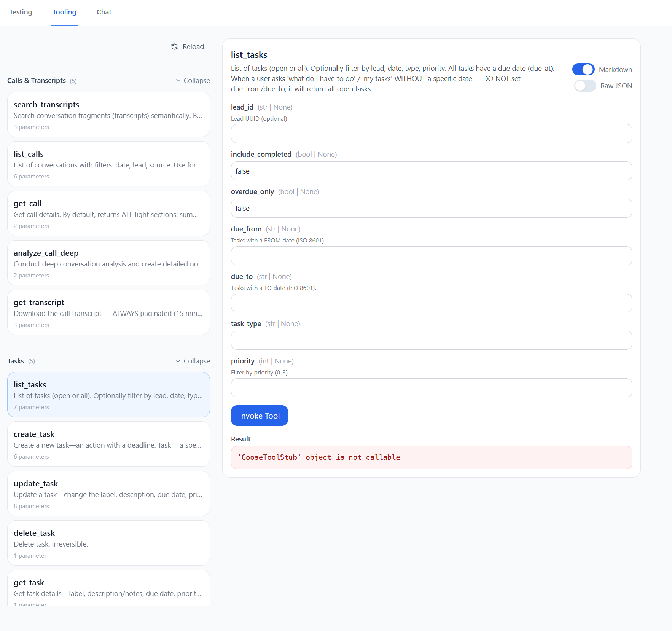Select the create_task tool
This screenshot has width=672, height=631.
pyautogui.click(x=108, y=444)
